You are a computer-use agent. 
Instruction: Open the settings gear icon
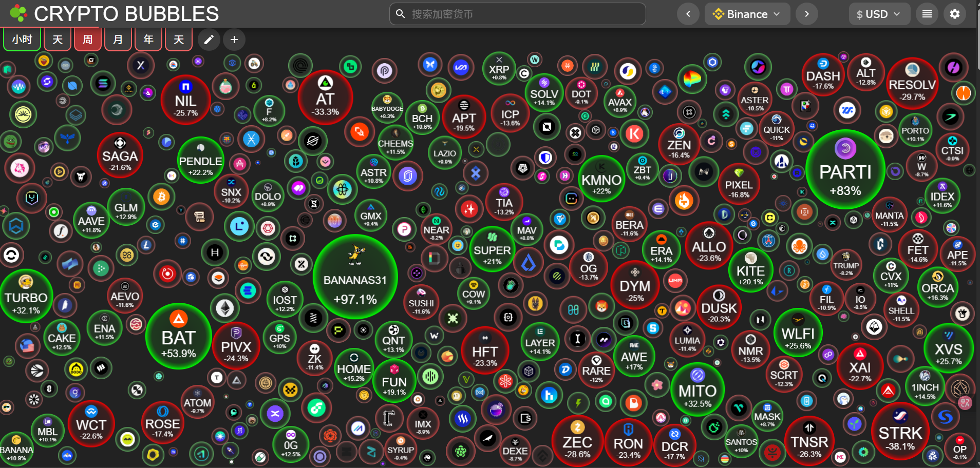click(x=954, y=14)
